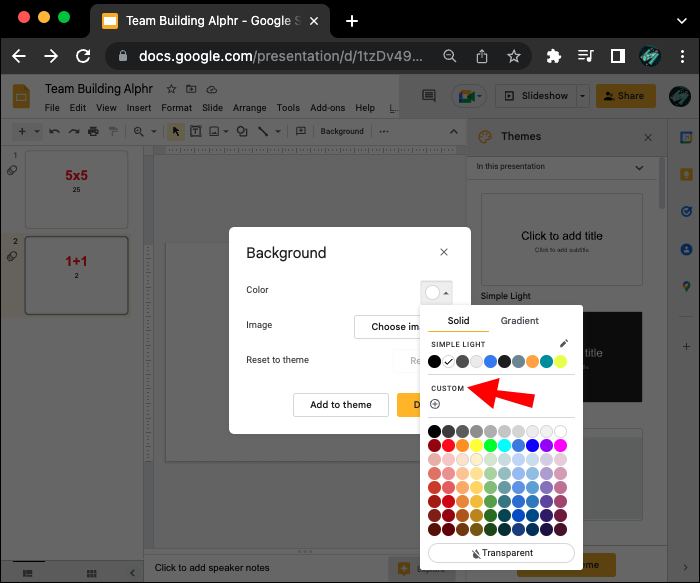The image size is (700, 583).
Task: Switch to the Solid tab
Action: point(458,321)
